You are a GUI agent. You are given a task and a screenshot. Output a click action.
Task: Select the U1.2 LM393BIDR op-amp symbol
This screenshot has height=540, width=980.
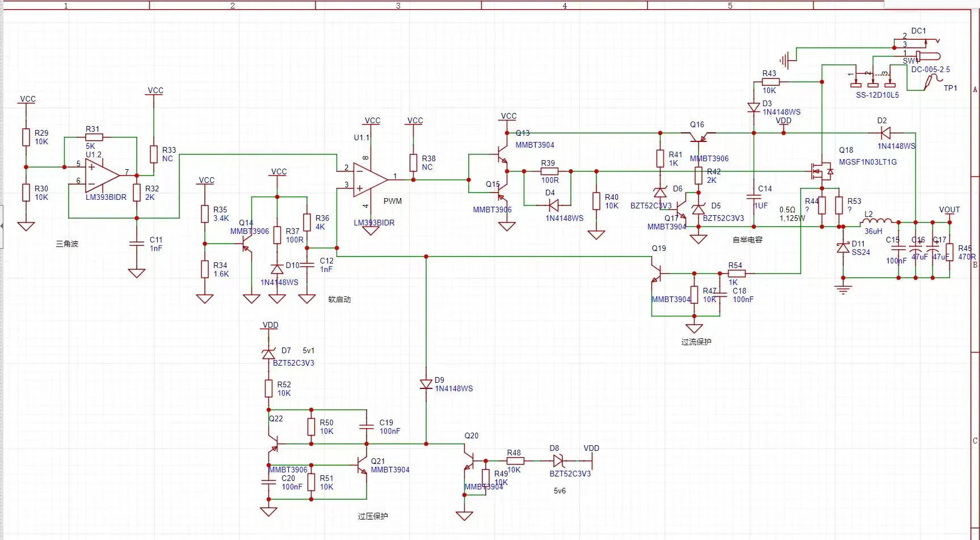(101, 175)
